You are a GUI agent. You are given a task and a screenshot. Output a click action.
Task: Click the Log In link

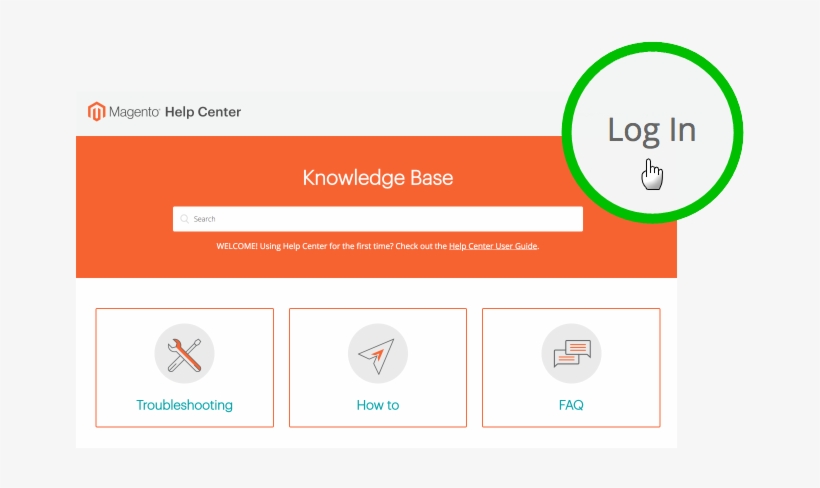[x=652, y=130]
